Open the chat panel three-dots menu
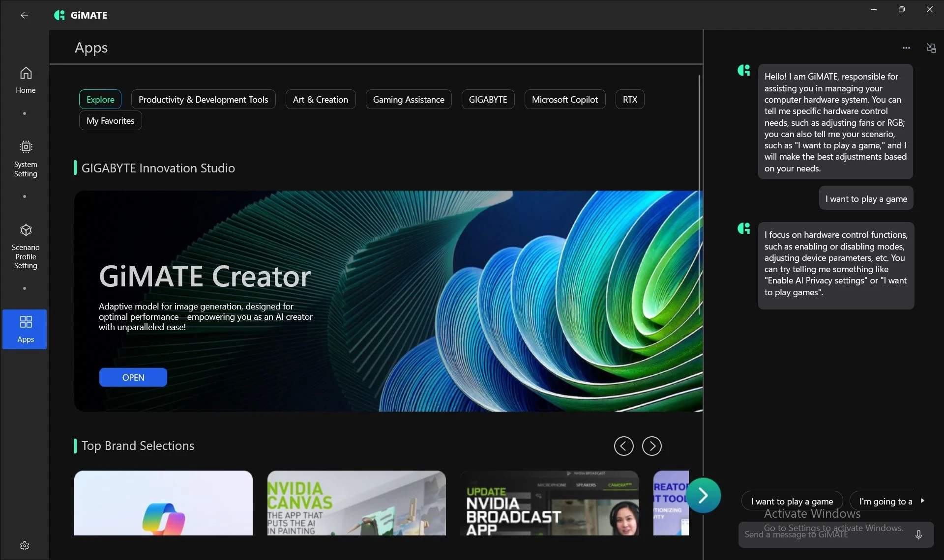The image size is (944, 560). [906, 48]
